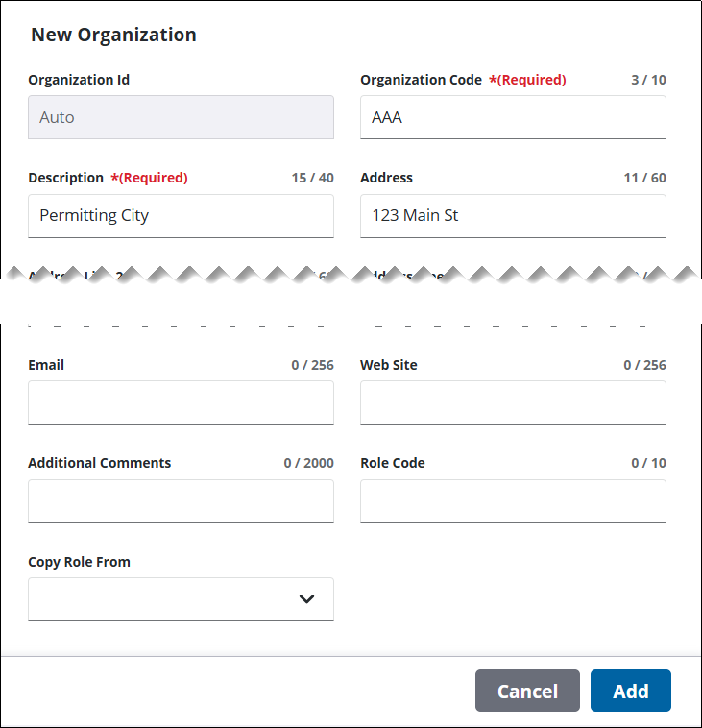Focus the Web Site text field
The image size is (702, 728).
coord(513,402)
